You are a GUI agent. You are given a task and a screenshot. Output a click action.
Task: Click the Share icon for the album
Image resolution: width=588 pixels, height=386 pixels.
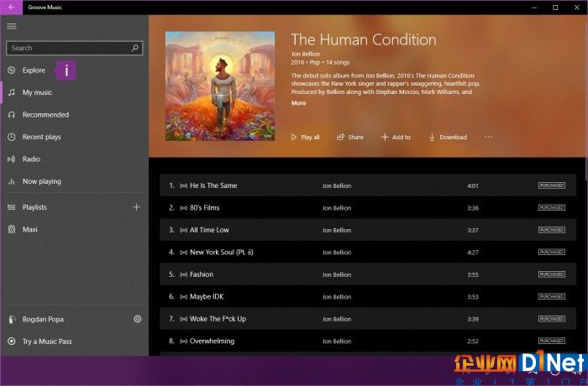click(x=340, y=137)
